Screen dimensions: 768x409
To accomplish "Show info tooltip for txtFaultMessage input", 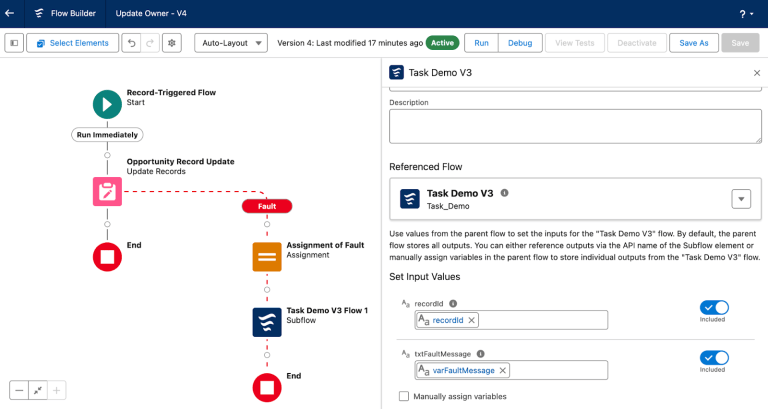I will 480,354.
